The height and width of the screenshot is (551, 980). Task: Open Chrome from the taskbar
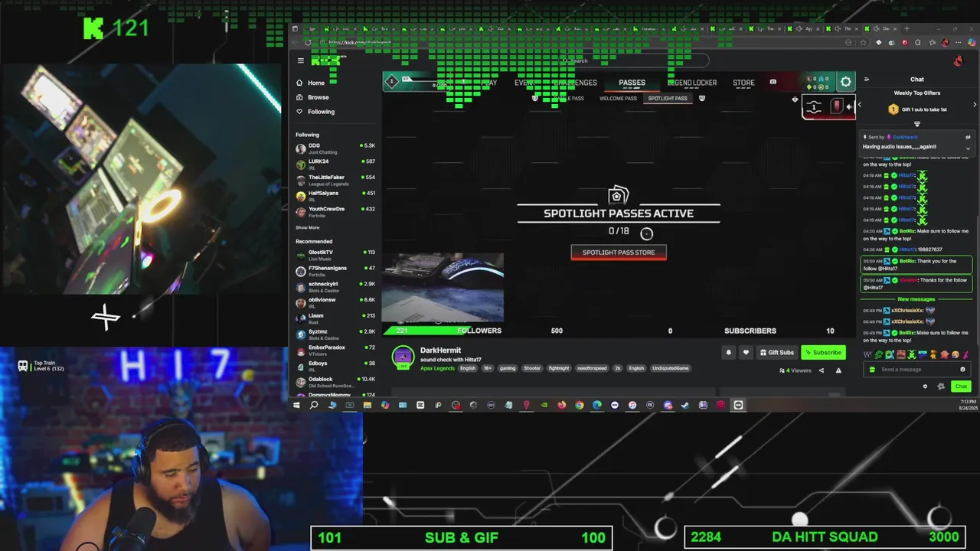[x=580, y=405]
